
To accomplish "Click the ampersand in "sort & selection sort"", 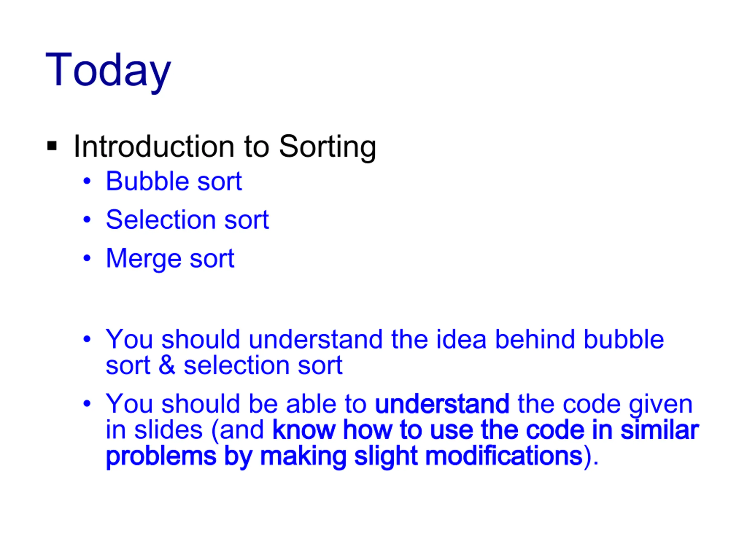I will click(x=167, y=365).
